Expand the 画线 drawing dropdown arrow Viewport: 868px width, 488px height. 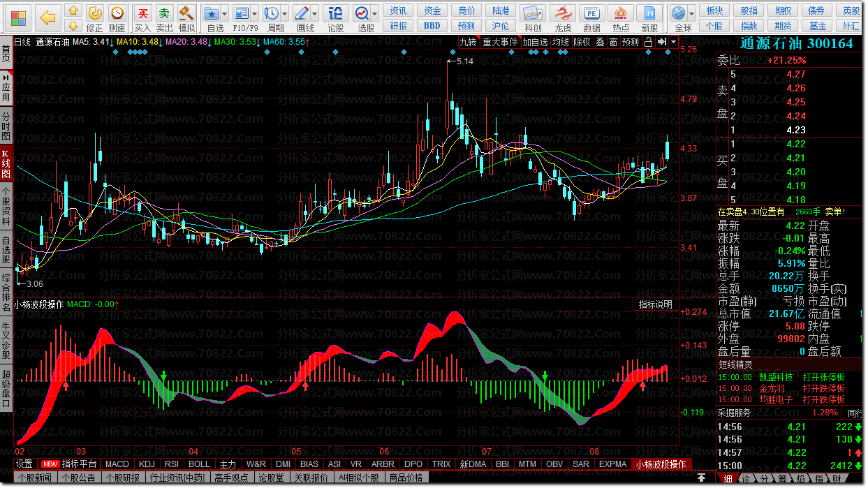pos(315,13)
